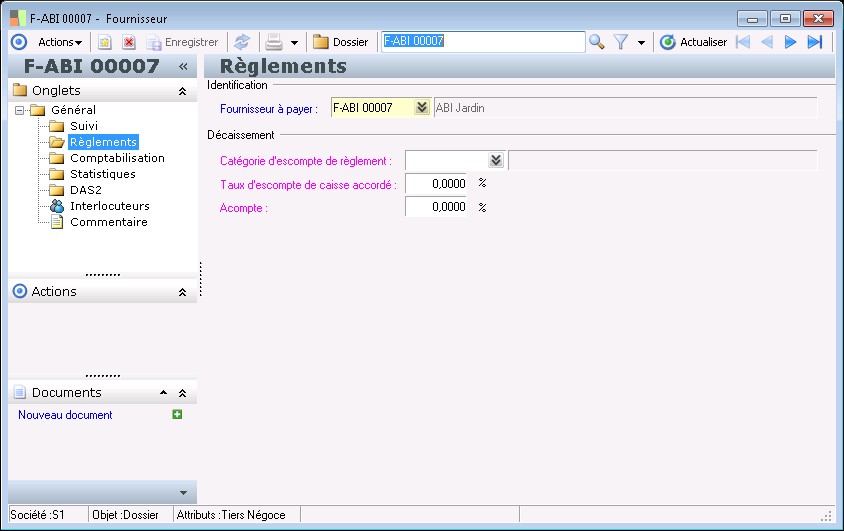
Task: Open the Comptabilisation tab
Action: tap(117, 158)
